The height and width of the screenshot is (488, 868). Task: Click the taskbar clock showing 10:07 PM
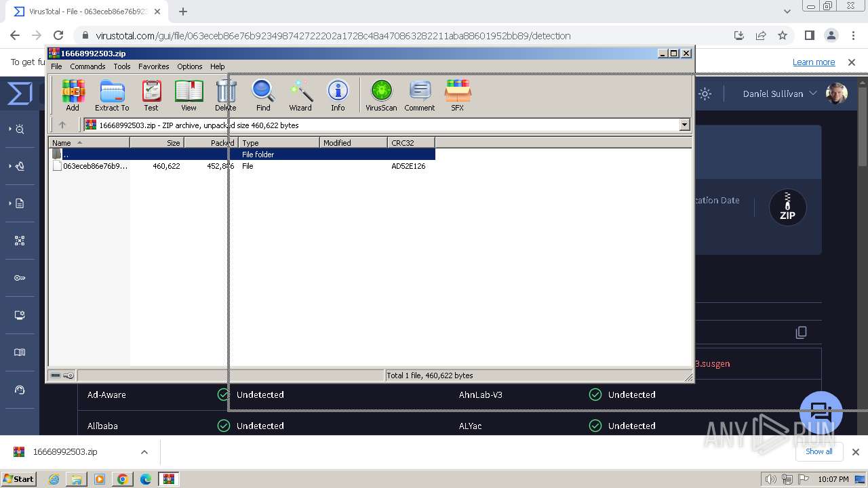(833, 479)
